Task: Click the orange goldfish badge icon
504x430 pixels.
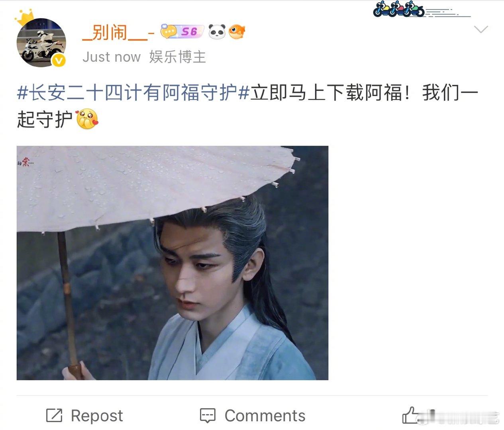Action: pyautogui.click(x=237, y=31)
